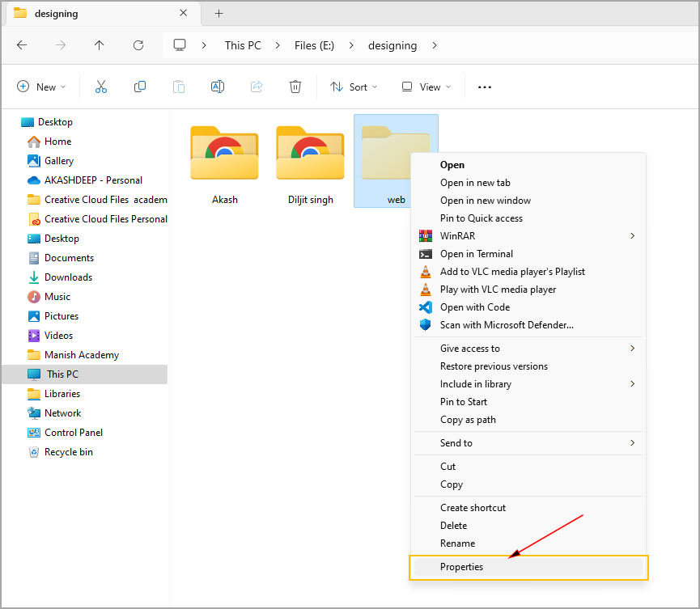Click the Cut scissors icon in toolbar
Viewport: 700px width, 609px height.
click(x=101, y=87)
